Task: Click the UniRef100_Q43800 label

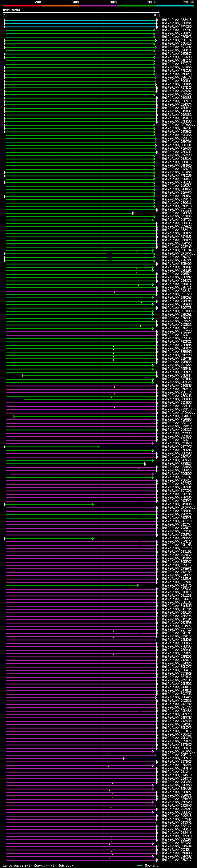Action: click(x=177, y=559)
